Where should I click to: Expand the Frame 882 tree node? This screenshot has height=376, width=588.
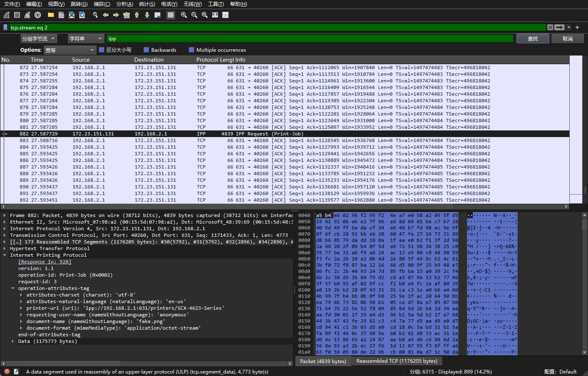pyautogui.click(x=5, y=215)
